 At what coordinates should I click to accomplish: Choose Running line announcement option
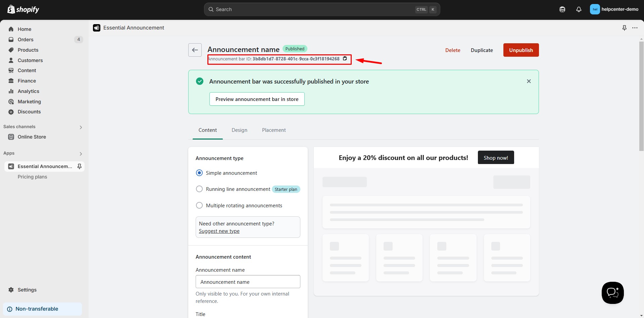click(x=199, y=189)
